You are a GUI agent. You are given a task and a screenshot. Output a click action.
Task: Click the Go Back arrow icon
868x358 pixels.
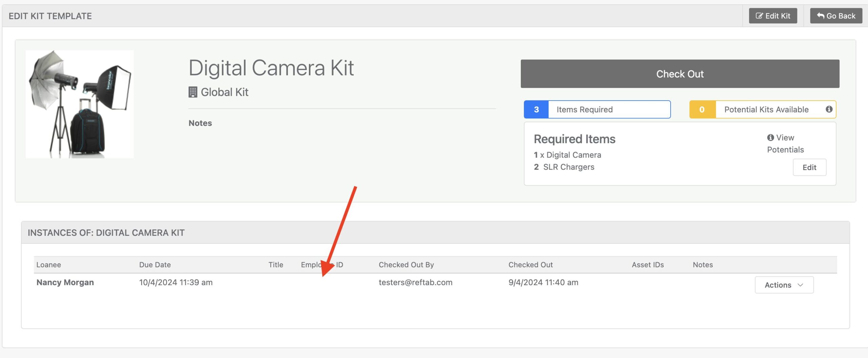tap(821, 16)
